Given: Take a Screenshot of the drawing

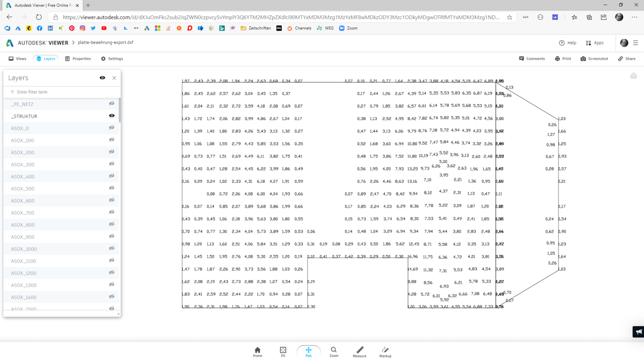Looking at the screenshot, I should point(594,59).
